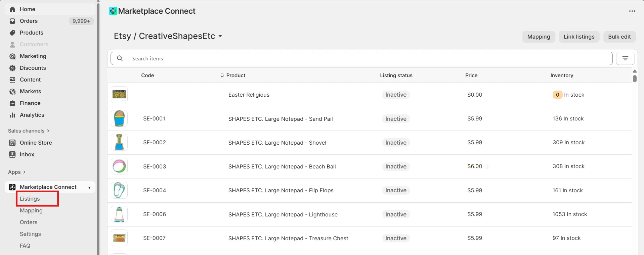Open the Easter Religious thumbnail

[x=119, y=95]
